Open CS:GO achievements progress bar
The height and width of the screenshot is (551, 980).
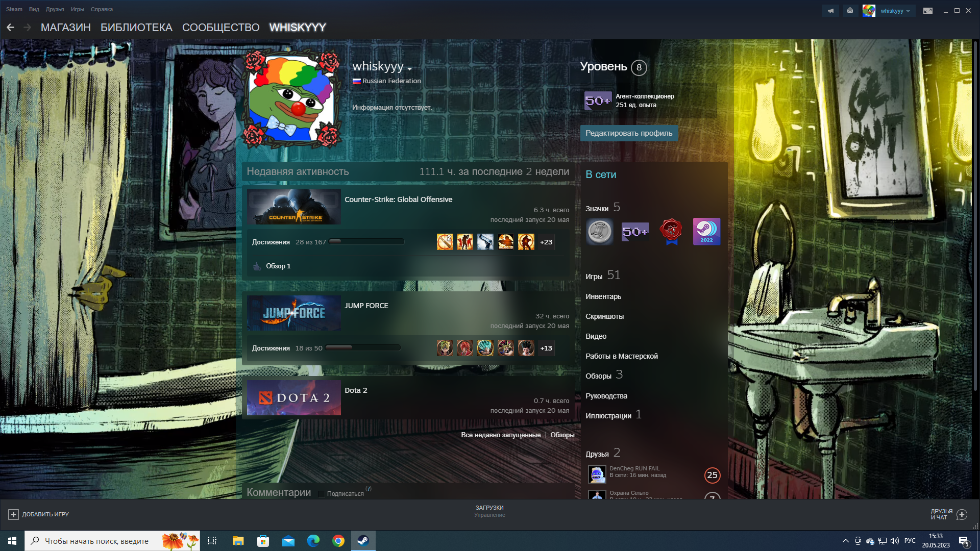366,242
